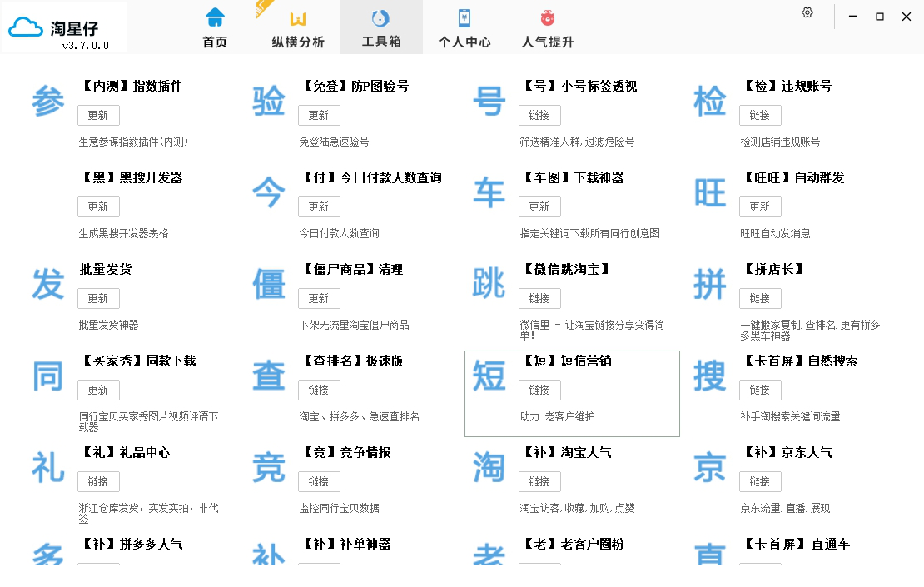Select the 工具箱 toolbox tab
Image resolution: width=924 pixels, height=587 pixels.
[x=381, y=27]
